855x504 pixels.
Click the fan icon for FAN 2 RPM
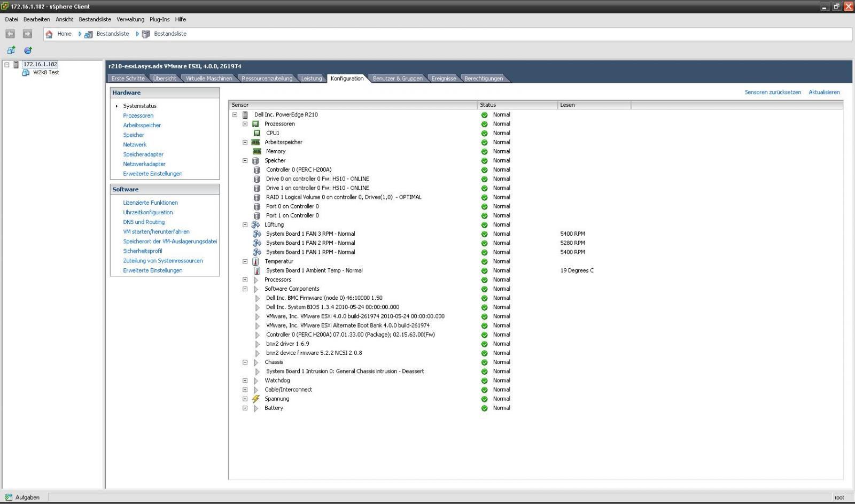[x=257, y=243]
